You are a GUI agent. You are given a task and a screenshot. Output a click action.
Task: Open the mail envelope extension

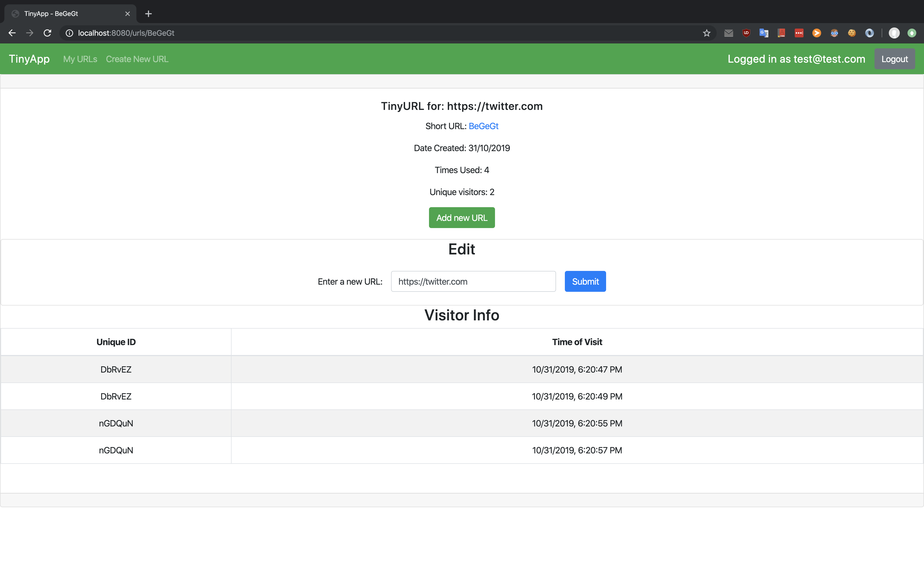pos(728,33)
